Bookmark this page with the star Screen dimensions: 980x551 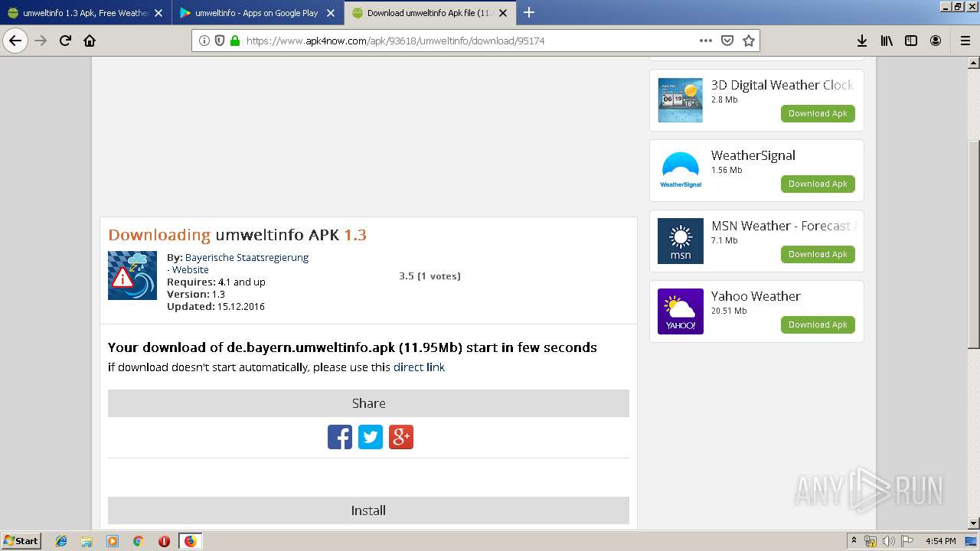point(749,41)
